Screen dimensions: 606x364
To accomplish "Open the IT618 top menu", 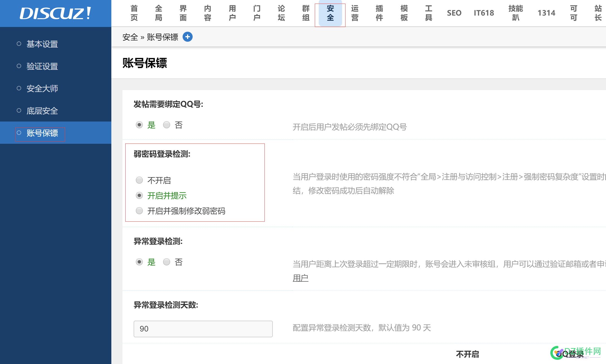I will coord(484,13).
